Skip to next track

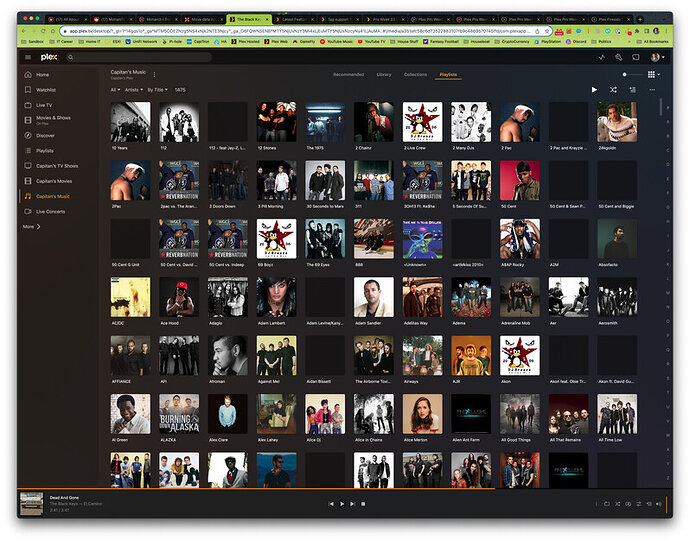[x=352, y=504]
